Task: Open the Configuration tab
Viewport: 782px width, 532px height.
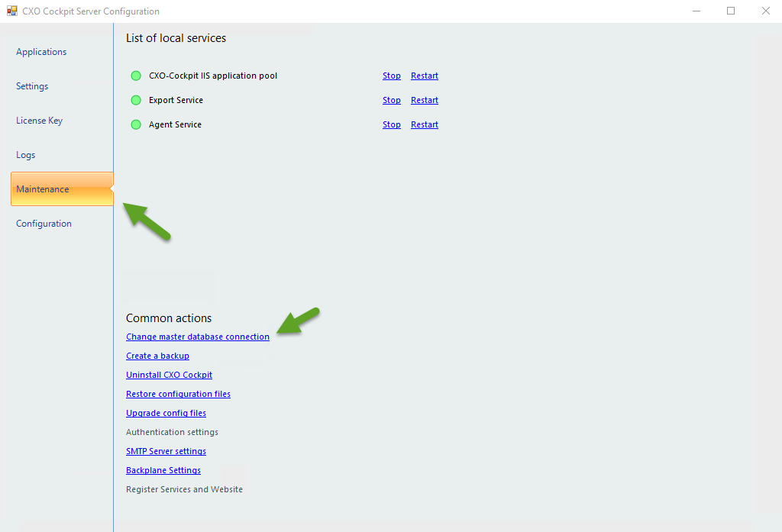Action: 44,224
